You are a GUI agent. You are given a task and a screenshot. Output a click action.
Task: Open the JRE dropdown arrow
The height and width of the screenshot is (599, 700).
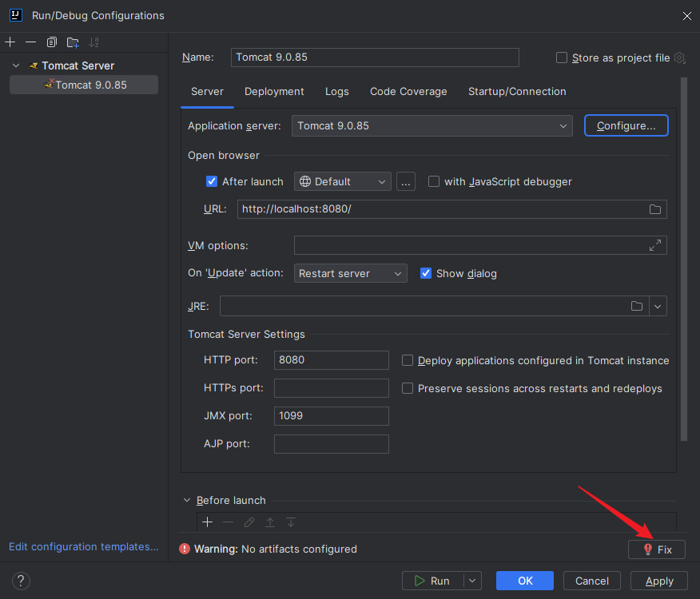[x=658, y=306]
